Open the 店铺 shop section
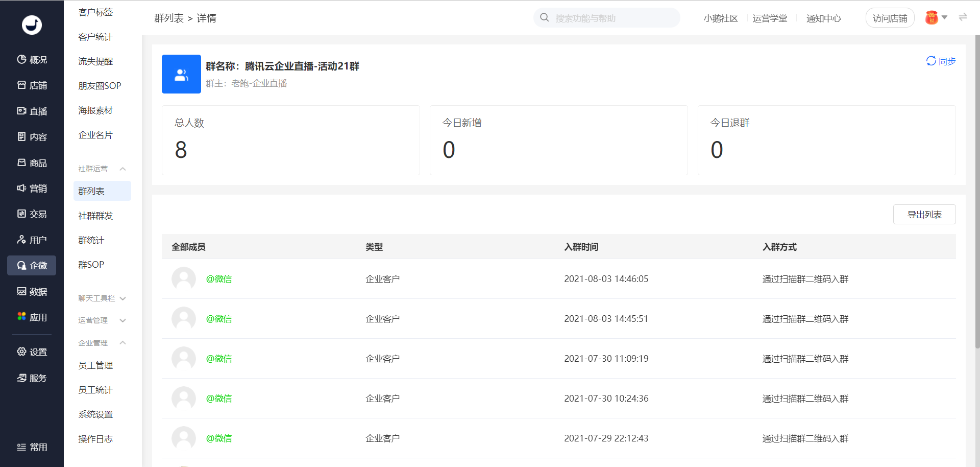The height and width of the screenshot is (467, 980). tap(32, 85)
